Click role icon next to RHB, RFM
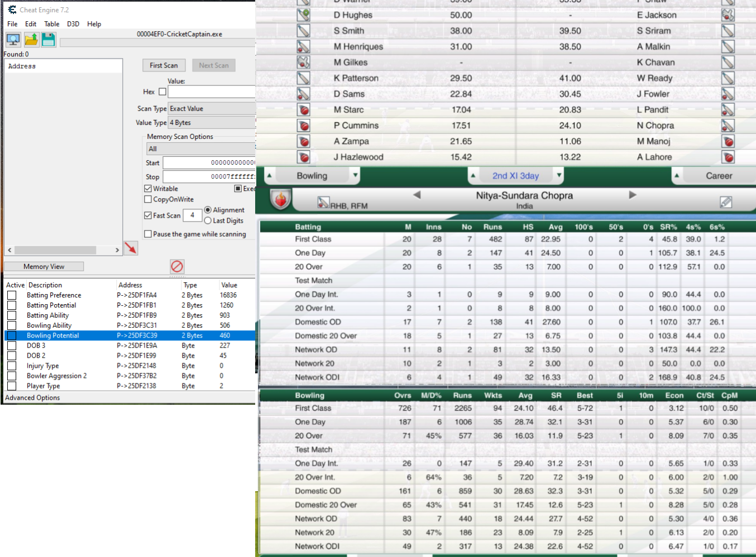Image resolution: width=756 pixels, height=557 pixels. tap(323, 203)
